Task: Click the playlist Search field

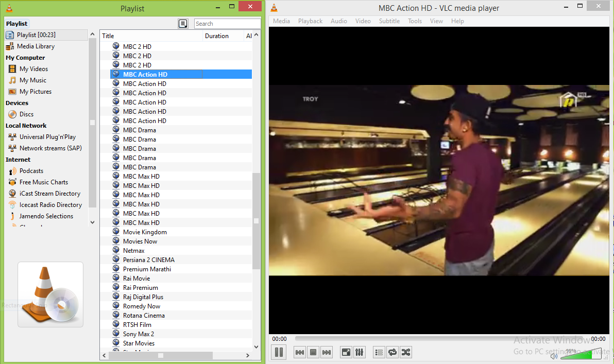Action: [227, 24]
